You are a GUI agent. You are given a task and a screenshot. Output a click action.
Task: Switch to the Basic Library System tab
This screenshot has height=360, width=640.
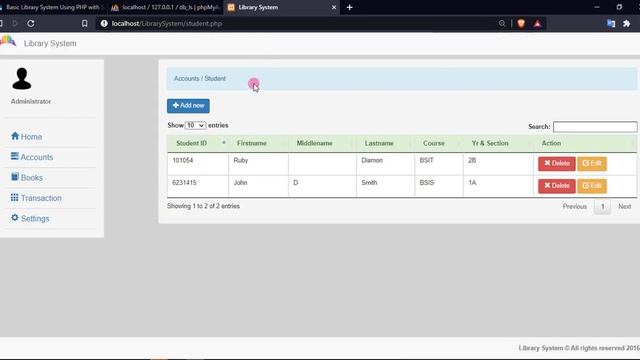point(52,7)
